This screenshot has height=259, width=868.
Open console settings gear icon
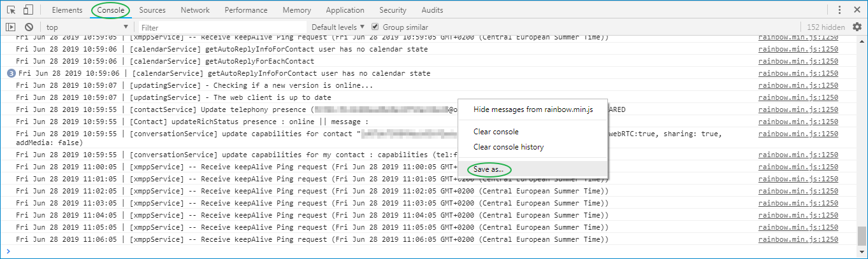pyautogui.click(x=857, y=27)
